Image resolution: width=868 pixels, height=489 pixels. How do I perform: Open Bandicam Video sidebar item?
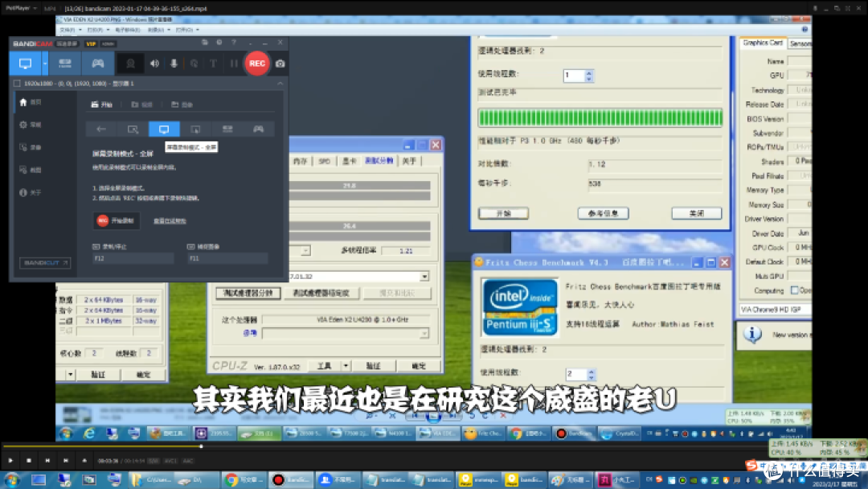(x=31, y=148)
